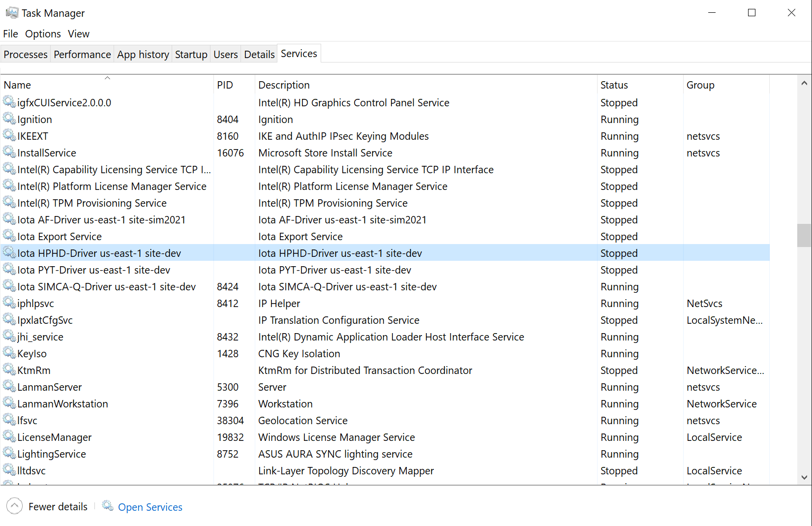
Task: Select PID 8404 cell for Ignition
Action: click(x=228, y=120)
